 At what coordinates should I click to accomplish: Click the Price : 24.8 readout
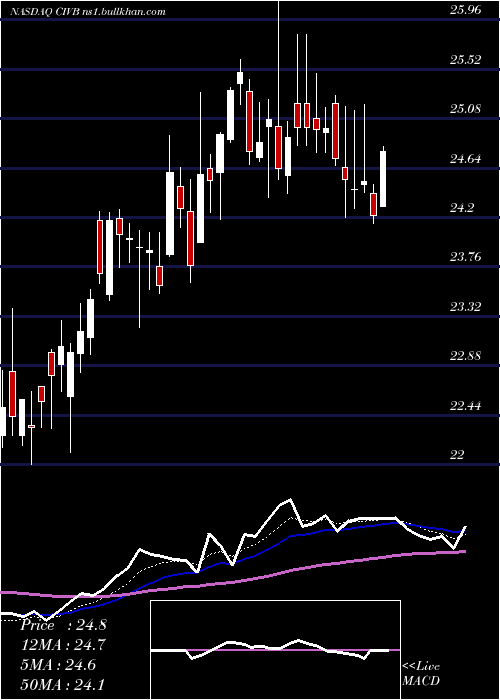(x=63, y=625)
